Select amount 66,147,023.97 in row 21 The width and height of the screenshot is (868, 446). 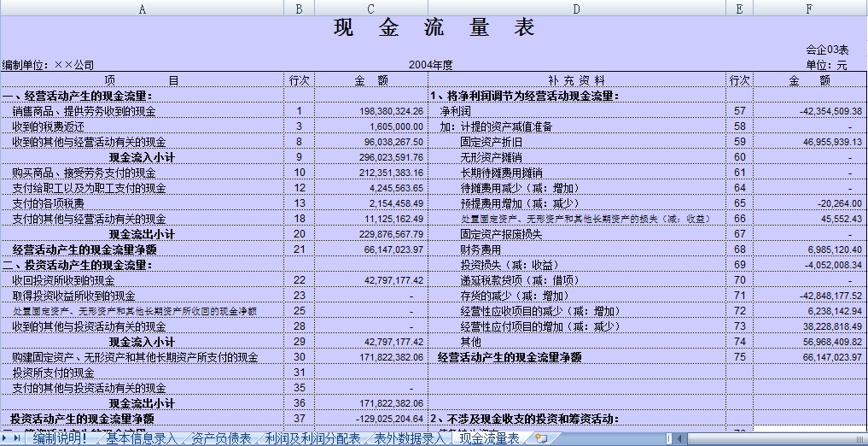371,249
